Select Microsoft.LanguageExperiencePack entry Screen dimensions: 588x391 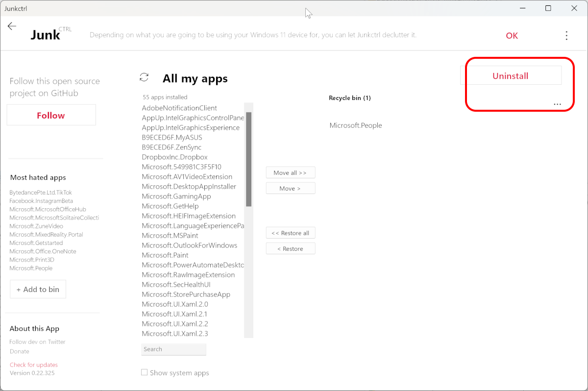tap(193, 225)
